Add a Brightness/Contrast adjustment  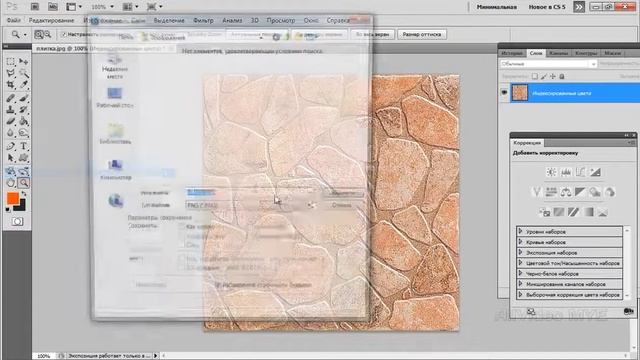click(x=551, y=172)
